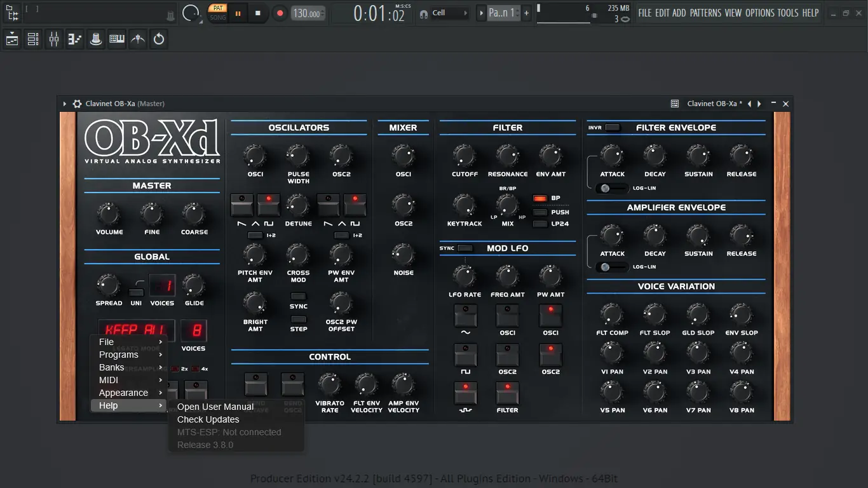Image resolution: width=868 pixels, height=488 pixels.
Task: Show the Touch keyboard
Action: [116, 39]
